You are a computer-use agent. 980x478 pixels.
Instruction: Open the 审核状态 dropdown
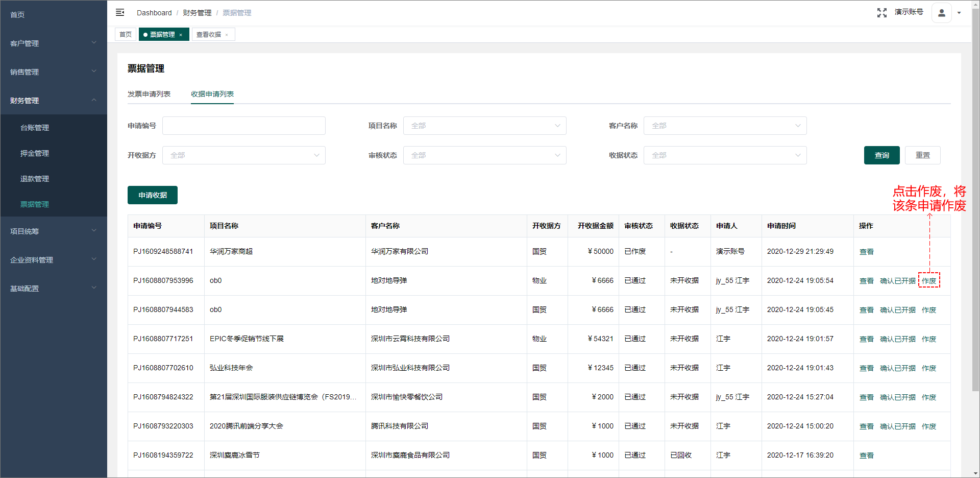tap(485, 155)
